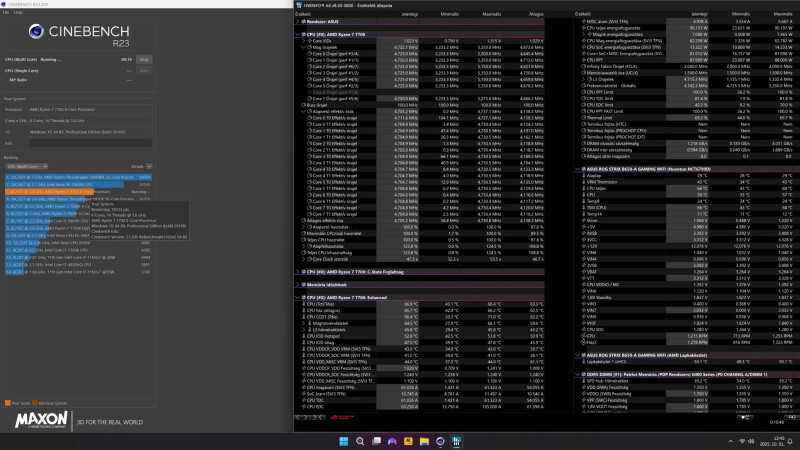Expand the Memória időzítések group
The image size is (800, 450).
(298, 285)
